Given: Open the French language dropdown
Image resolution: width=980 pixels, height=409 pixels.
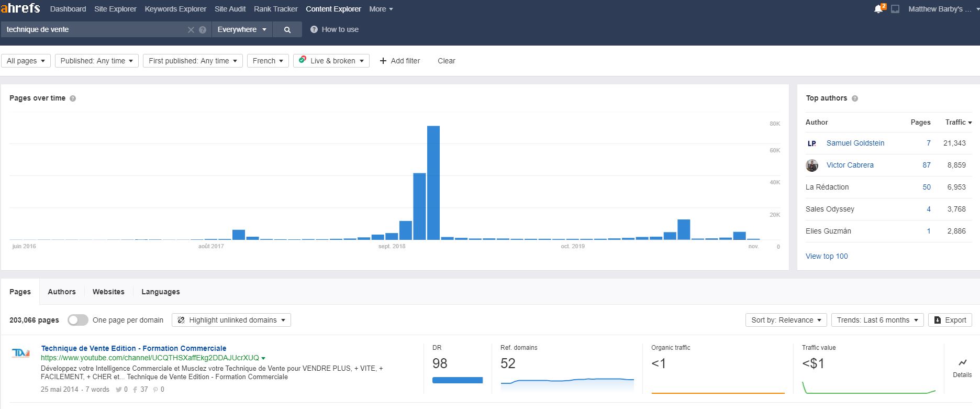Looking at the screenshot, I should pos(268,61).
